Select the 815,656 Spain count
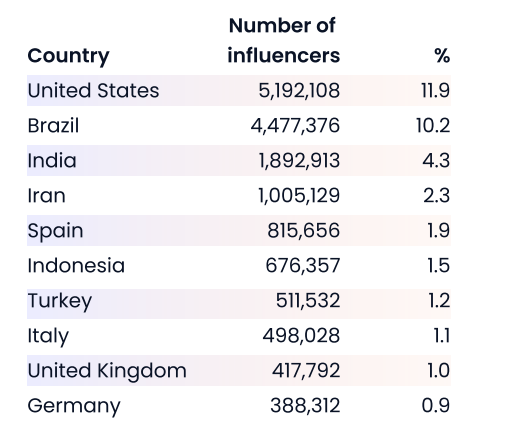The width and height of the screenshot is (514, 431). [303, 231]
